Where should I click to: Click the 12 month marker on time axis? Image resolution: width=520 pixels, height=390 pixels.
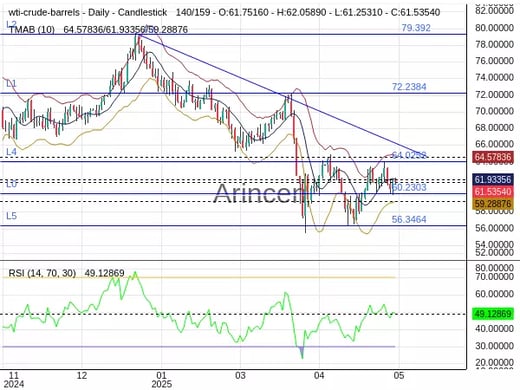[82, 376]
